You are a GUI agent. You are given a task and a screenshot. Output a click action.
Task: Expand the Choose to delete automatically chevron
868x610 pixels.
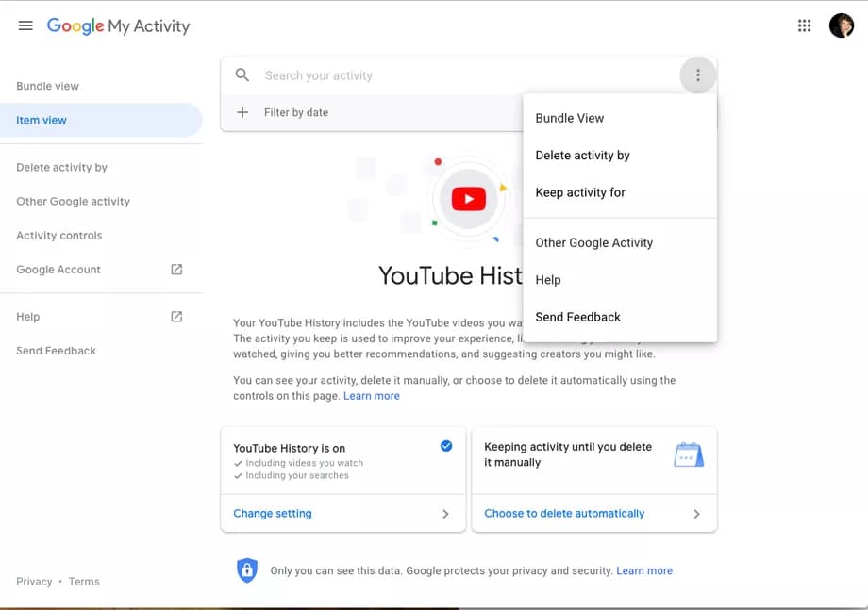(x=696, y=514)
